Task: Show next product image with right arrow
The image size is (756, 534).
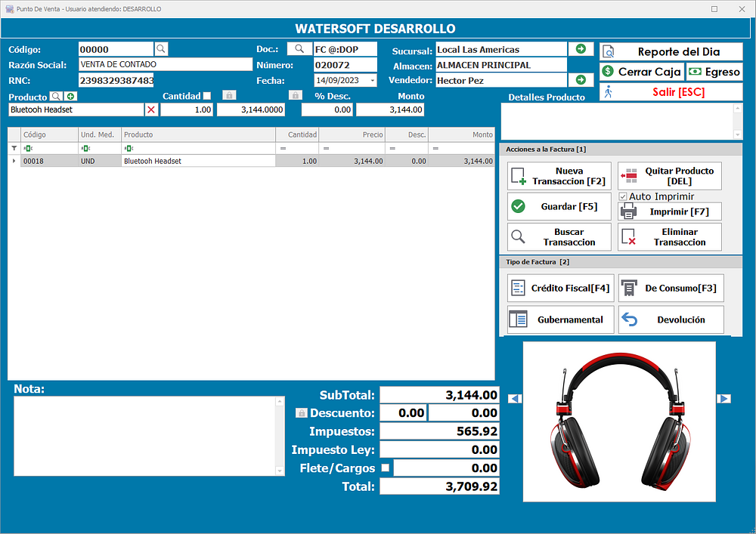Action: tap(723, 399)
